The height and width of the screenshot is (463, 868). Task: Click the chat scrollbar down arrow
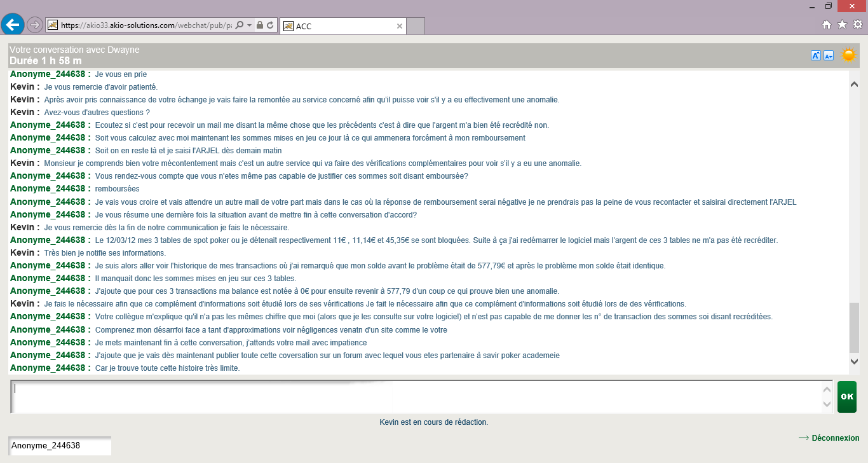854,361
